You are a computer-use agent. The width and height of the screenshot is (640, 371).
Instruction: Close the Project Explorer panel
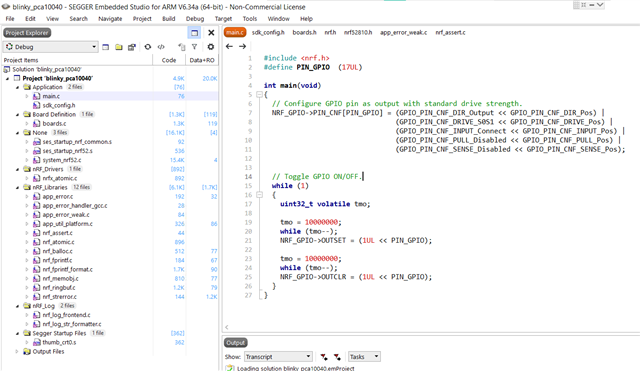pyautogui.click(x=211, y=33)
